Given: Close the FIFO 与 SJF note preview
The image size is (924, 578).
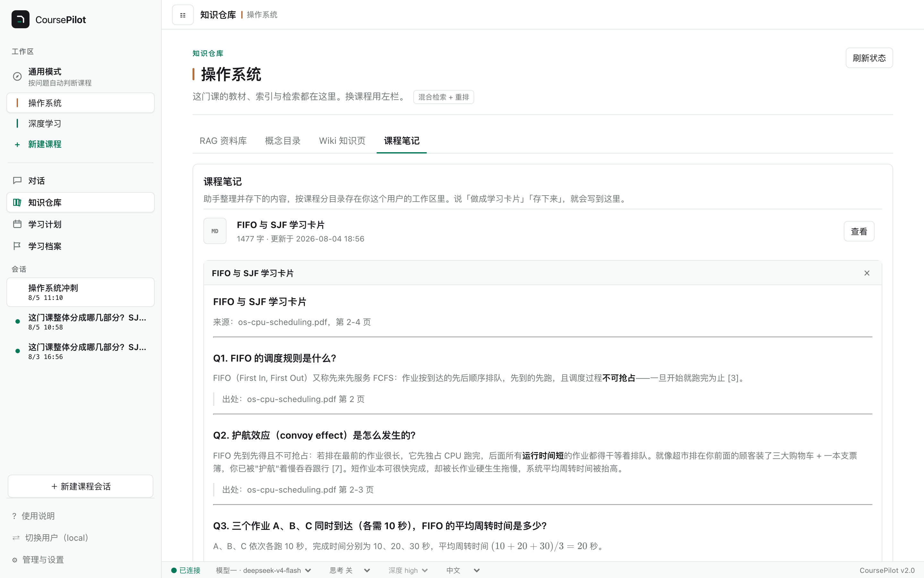Looking at the screenshot, I should click(867, 273).
